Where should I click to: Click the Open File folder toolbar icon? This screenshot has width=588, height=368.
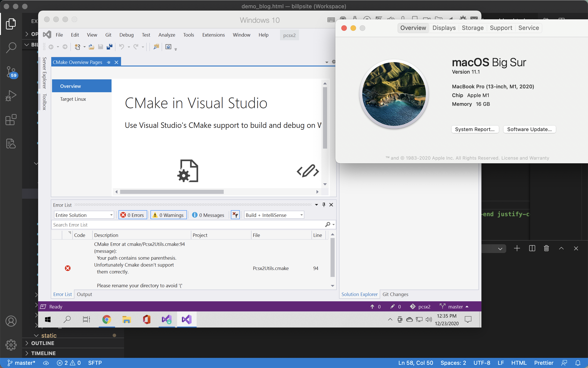click(91, 47)
